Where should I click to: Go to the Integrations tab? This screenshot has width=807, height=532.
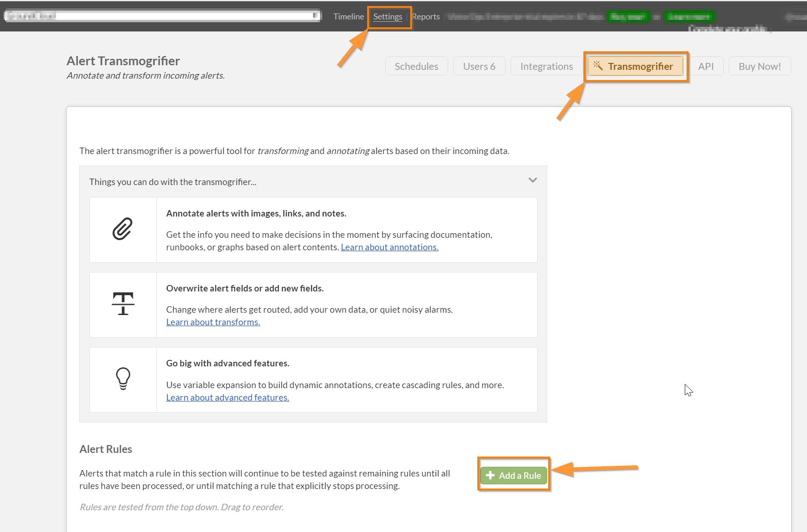coord(546,66)
